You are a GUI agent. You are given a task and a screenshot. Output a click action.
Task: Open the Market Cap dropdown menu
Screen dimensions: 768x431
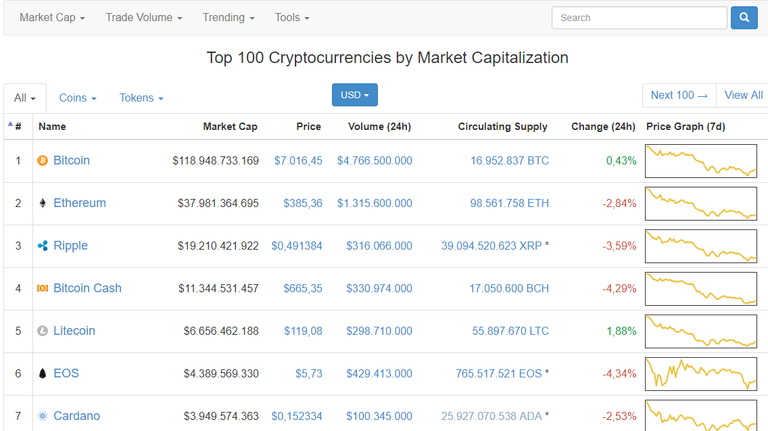coord(52,18)
